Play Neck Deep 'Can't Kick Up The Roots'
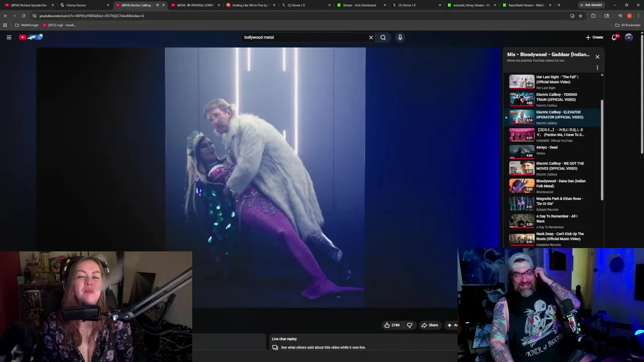Viewport: 644px width, 362px height. click(552, 239)
